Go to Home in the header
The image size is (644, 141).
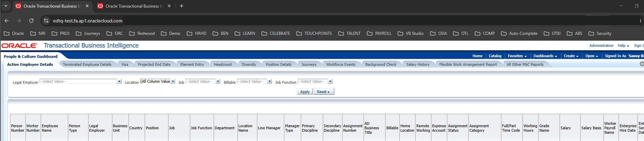pyautogui.click(x=477, y=56)
